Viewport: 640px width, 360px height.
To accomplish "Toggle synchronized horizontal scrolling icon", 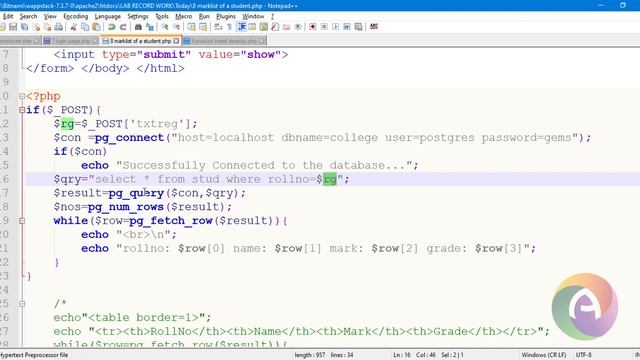I will (203, 27).
